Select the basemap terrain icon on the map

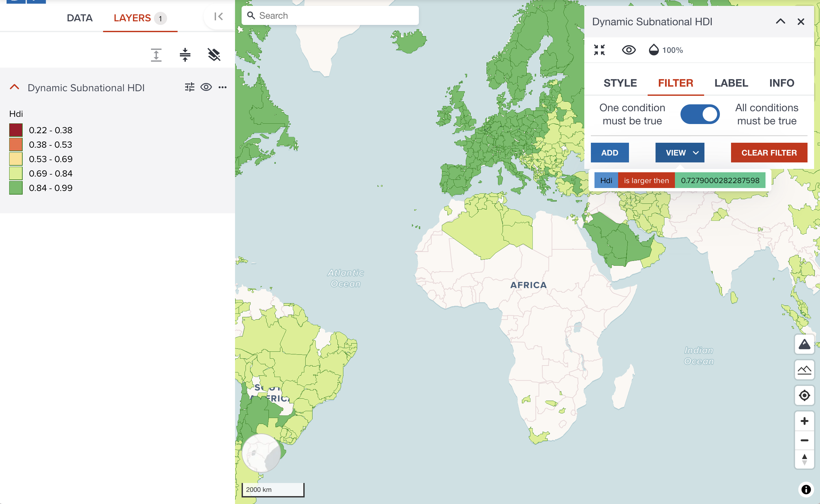coord(805,344)
